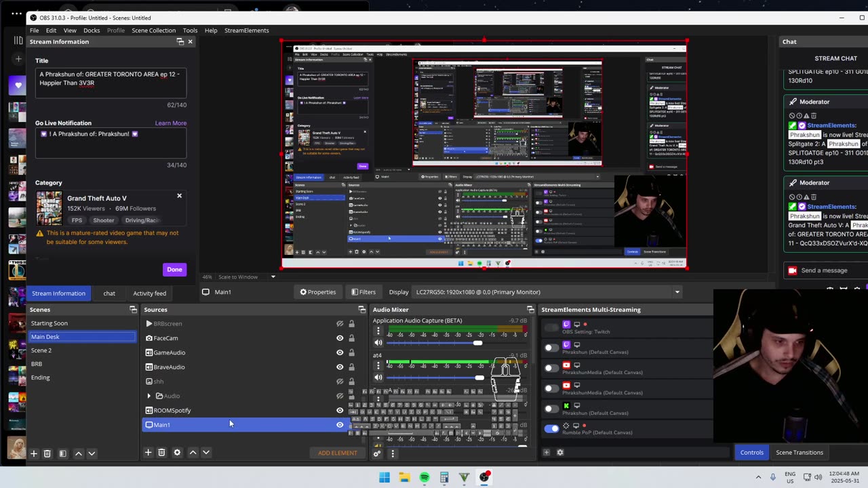Hide the Main1 source
The height and width of the screenshot is (488, 868).
tap(340, 425)
